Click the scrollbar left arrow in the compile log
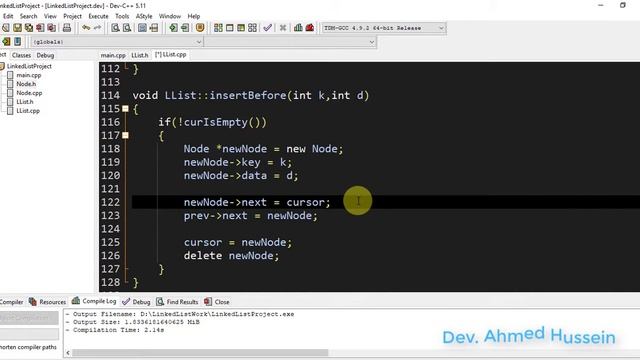The image size is (640, 360). [x=68, y=353]
